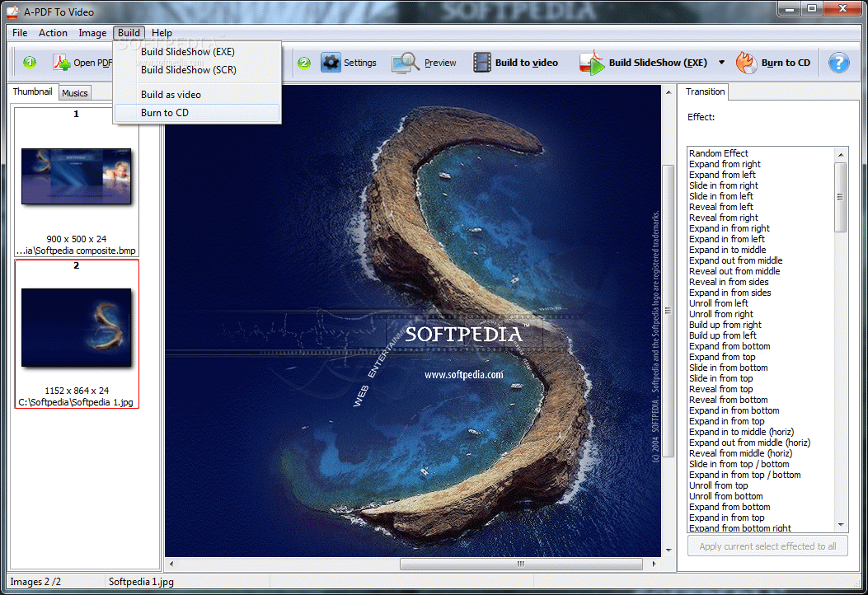This screenshot has width=868, height=595.
Task: Click preview scroll down arrow
Action: (x=669, y=550)
